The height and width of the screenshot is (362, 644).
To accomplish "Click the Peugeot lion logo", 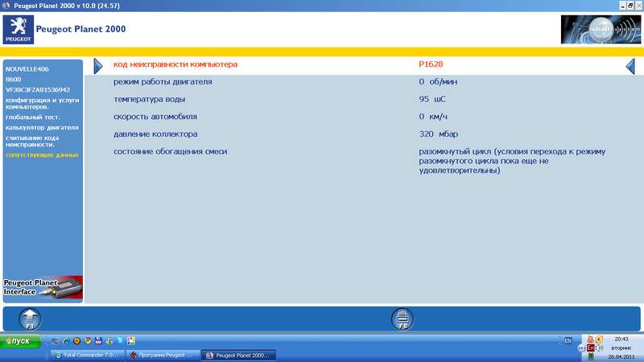I will 17,30.
